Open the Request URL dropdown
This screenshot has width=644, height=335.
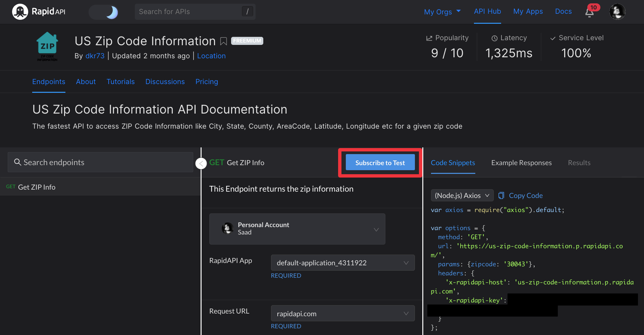point(343,314)
